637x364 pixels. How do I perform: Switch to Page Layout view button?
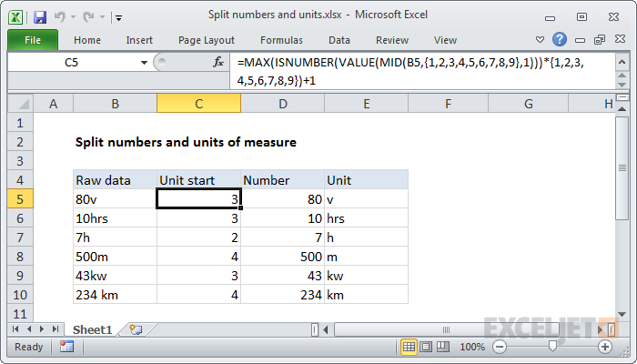426,347
